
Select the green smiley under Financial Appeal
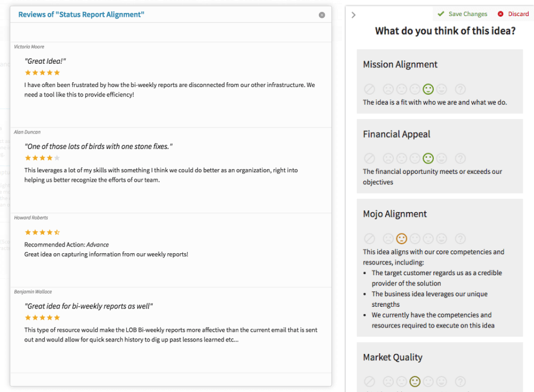[x=428, y=158]
